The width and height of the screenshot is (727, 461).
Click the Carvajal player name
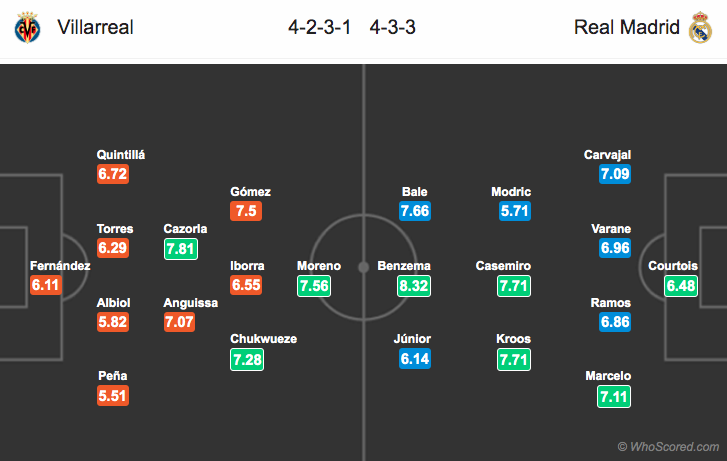tap(607, 155)
